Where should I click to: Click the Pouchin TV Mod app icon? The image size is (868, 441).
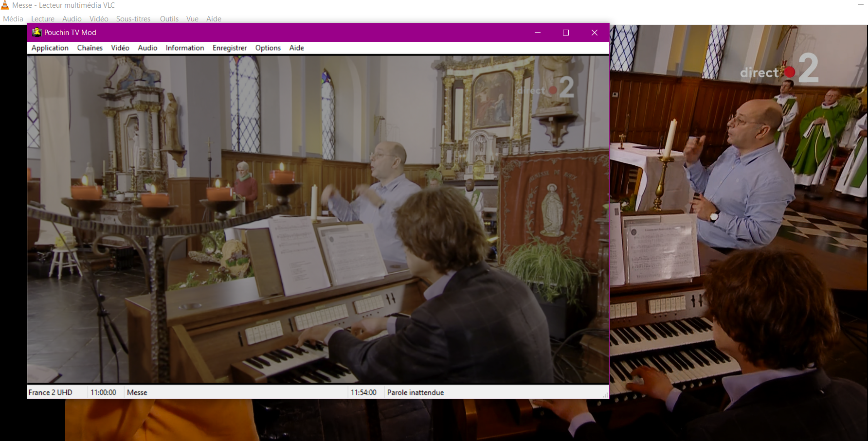pos(36,33)
